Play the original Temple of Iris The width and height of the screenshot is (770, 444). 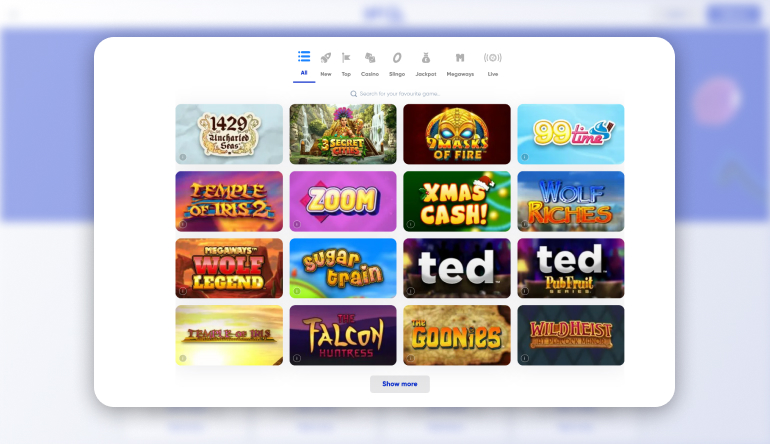click(x=229, y=335)
